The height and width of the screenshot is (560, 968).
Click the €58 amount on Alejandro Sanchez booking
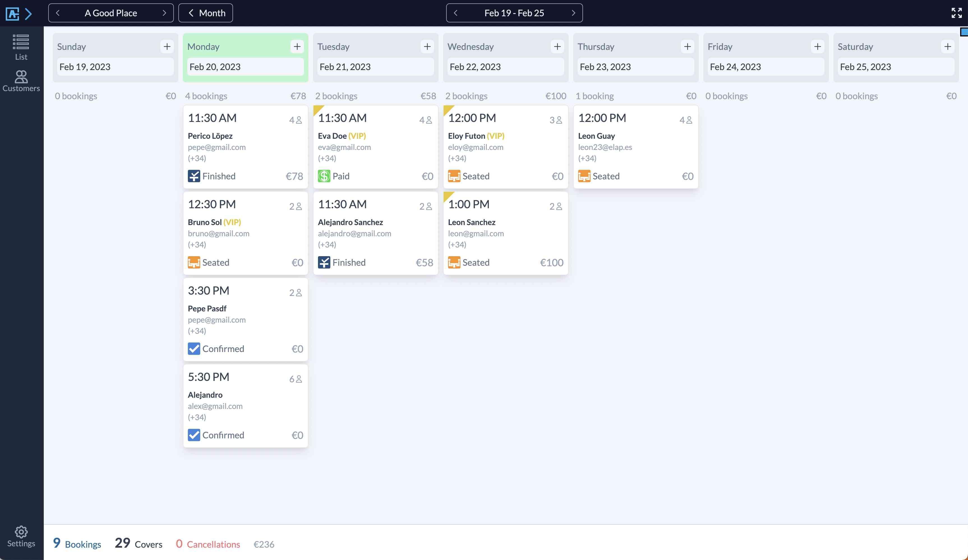(x=425, y=263)
